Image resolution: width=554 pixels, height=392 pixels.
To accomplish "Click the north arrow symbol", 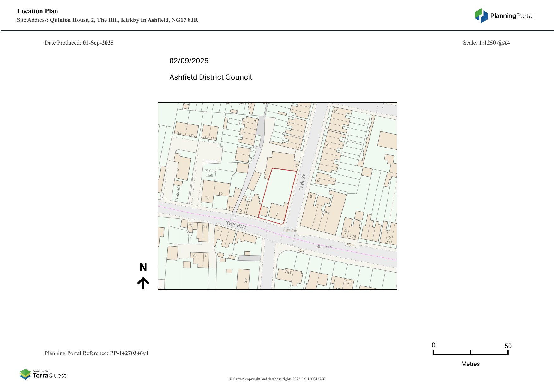I will 143,283.
